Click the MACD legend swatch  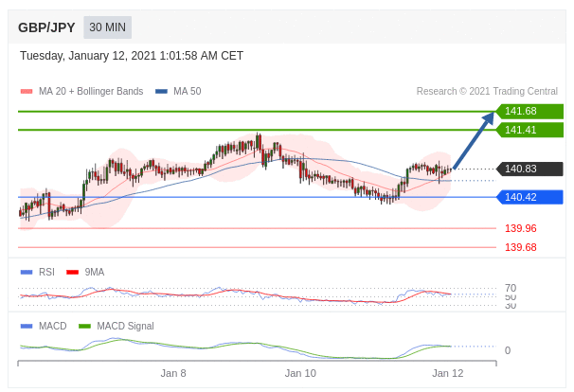[x=27, y=326]
